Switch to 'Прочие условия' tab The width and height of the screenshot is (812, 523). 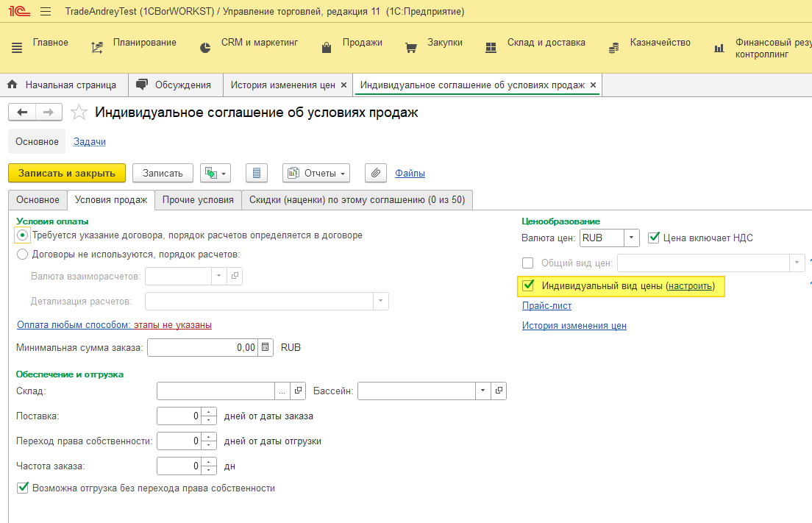(198, 199)
